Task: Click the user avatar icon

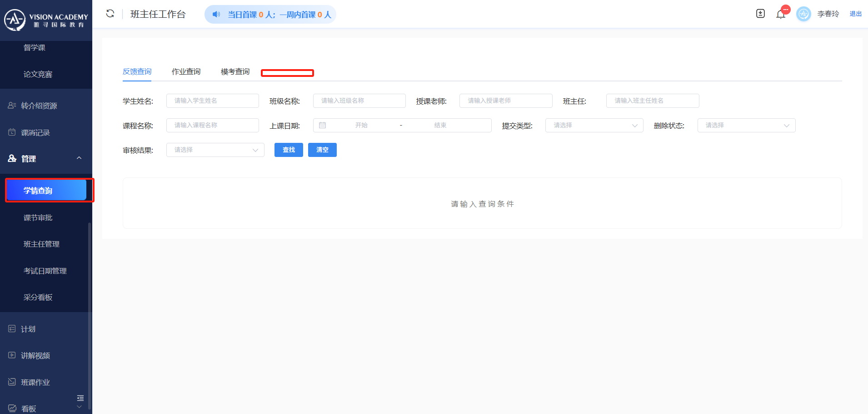Action: coord(803,14)
